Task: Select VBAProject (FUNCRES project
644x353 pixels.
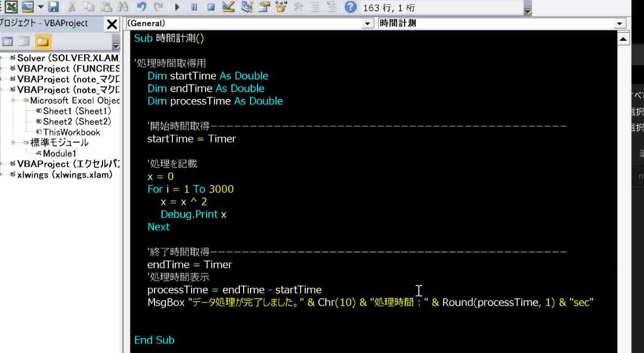Action: click(x=68, y=69)
